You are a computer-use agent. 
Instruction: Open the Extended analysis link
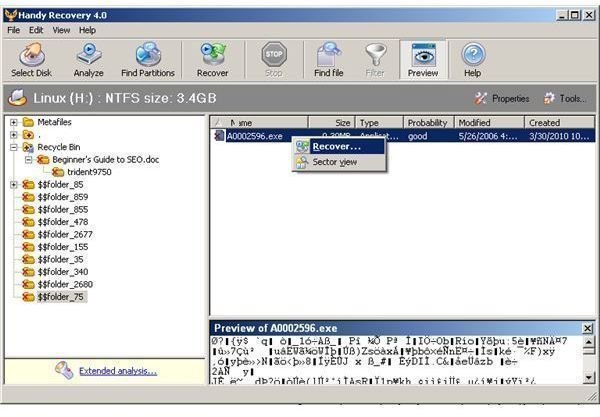tap(118, 371)
